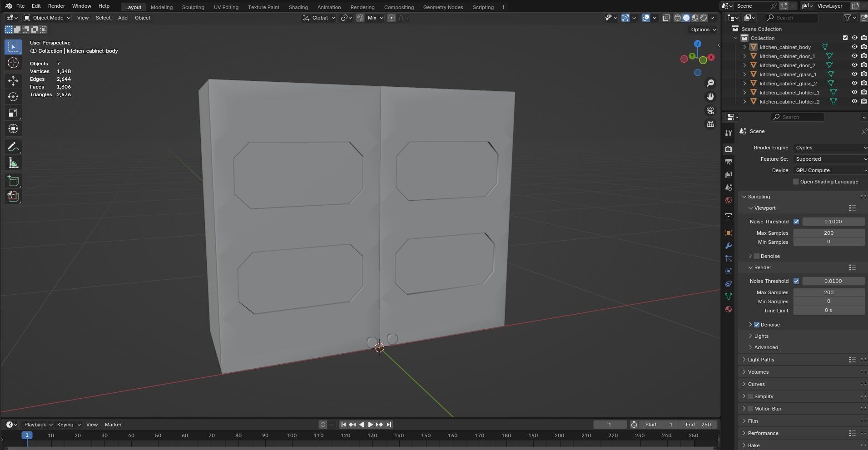Click the Options button in viewport
The width and height of the screenshot is (868, 450).
click(703, 30)
